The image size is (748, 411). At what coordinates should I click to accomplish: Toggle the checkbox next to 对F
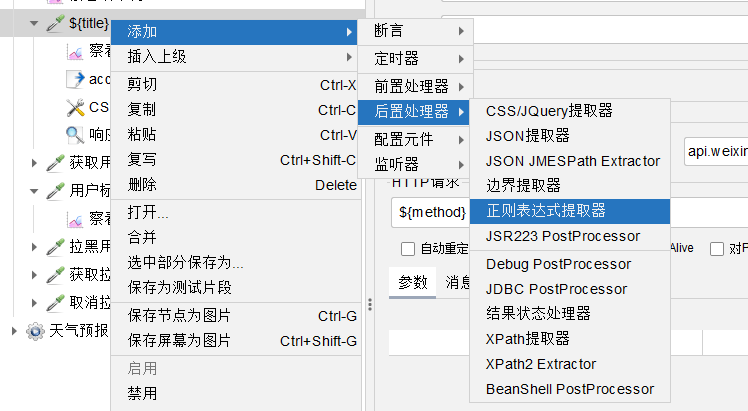click(x=717, y=248)
